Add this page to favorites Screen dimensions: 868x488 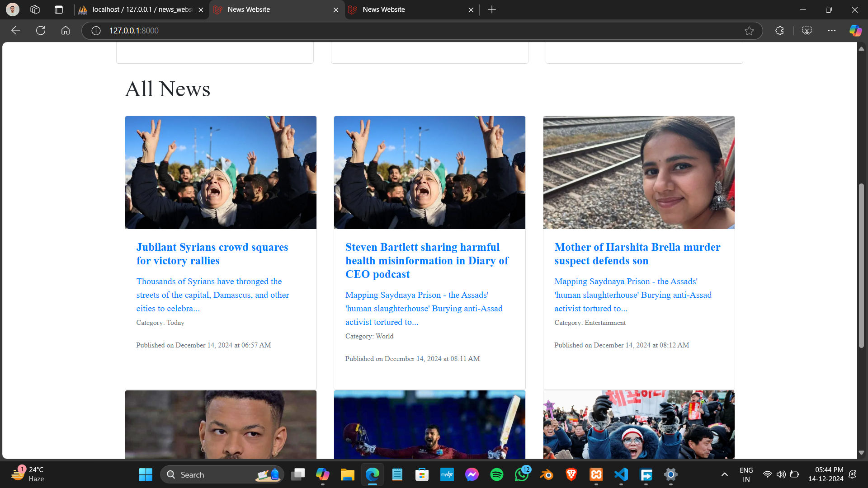[749, 31]
